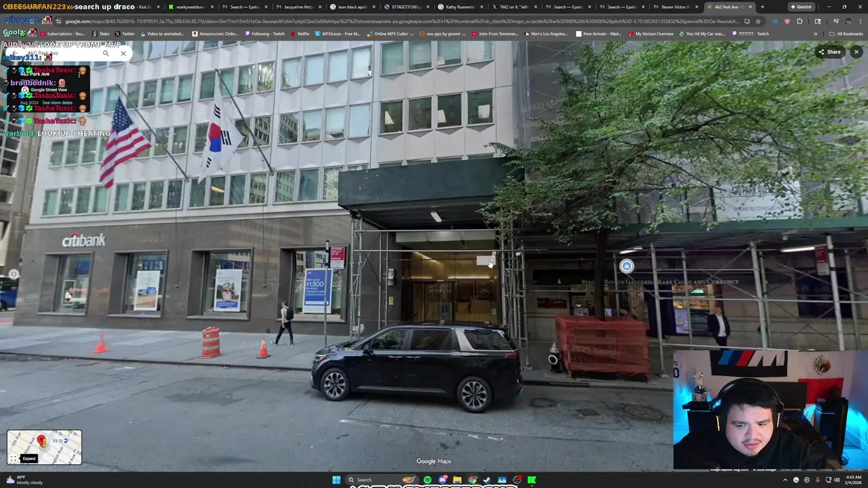Image resolution: width=868 pixels, height=488 pixels.
Task: Open Spotify from the taskbar
Action: (427, 480)
